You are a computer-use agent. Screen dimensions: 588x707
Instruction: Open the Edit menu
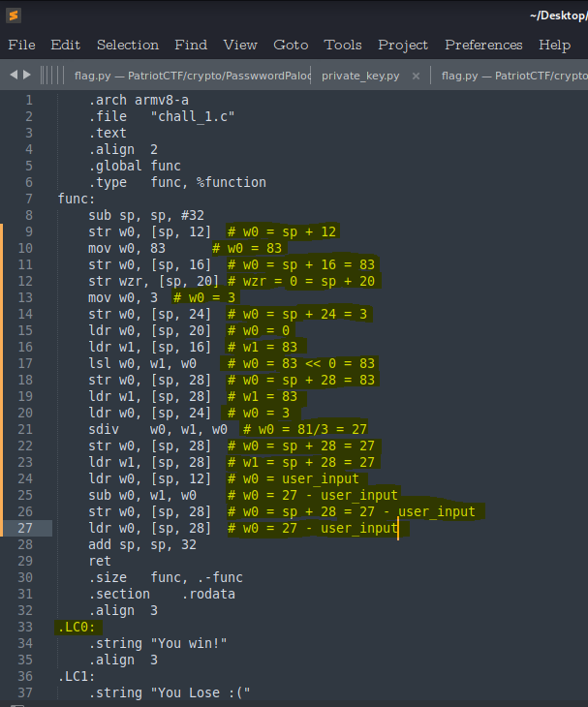pos(66,45)
